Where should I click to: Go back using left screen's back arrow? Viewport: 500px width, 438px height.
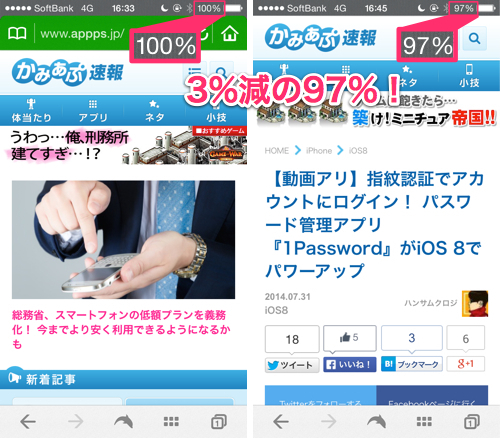28,422
